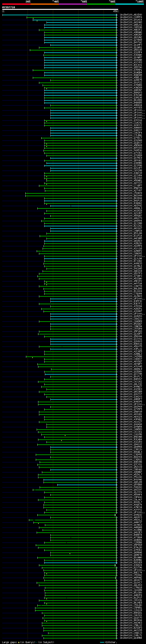This screenshot has height=644, width=146.
Task: Select label UniRef100_Q7VEC7
Action: click(x=131, y=138)
